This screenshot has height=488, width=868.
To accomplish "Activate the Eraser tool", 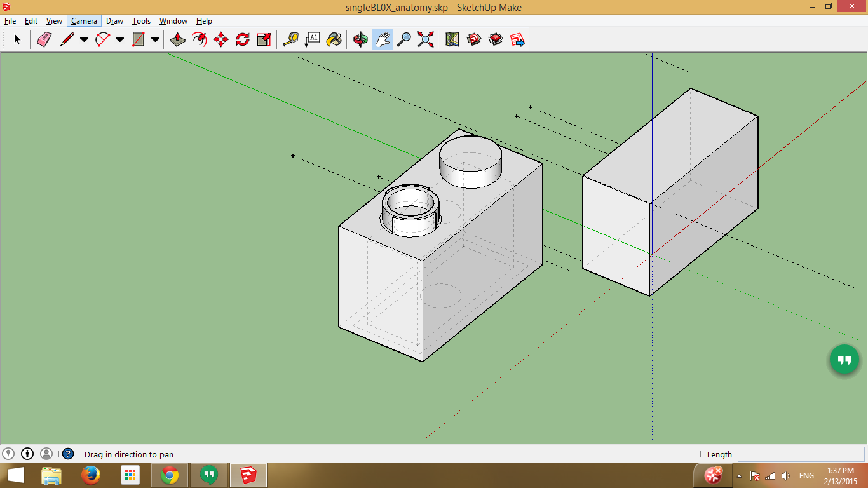I will click(44, 39).
